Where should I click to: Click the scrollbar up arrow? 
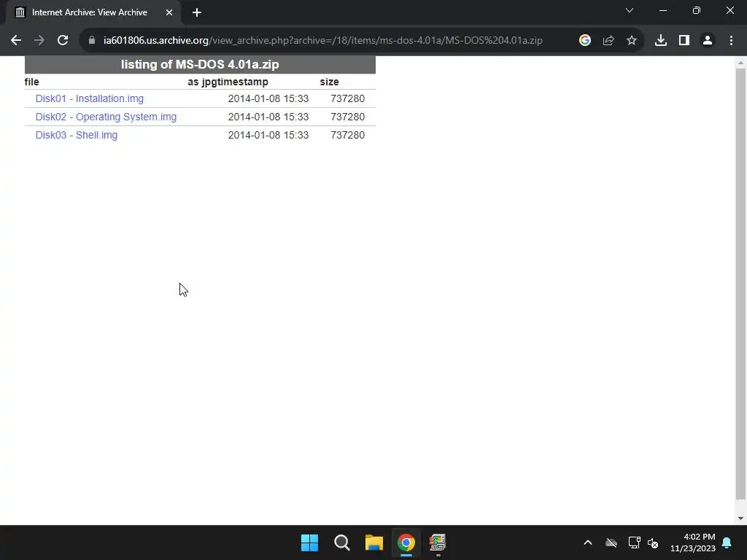click(740, 63)
